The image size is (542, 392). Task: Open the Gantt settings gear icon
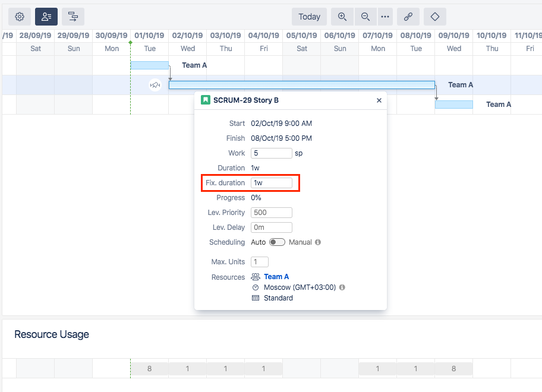(x=19, y=17)
